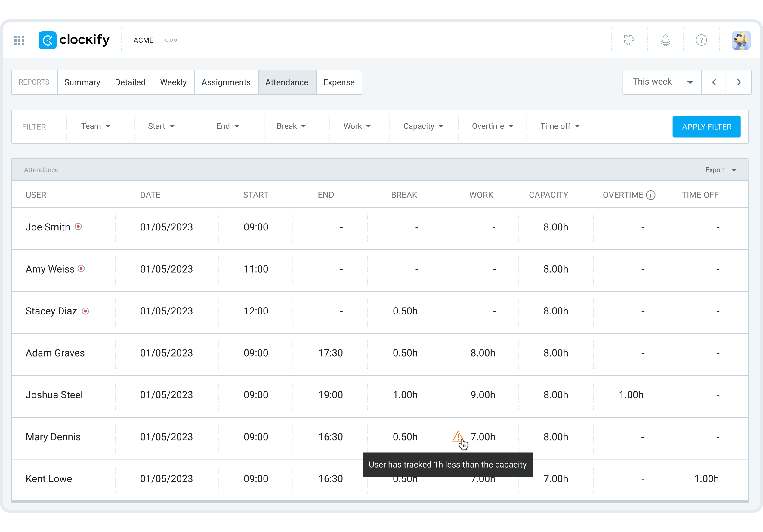Open the puzzle-piece integrations icon
This screenshot has width=763, height=532.
[x=629, y=40]
